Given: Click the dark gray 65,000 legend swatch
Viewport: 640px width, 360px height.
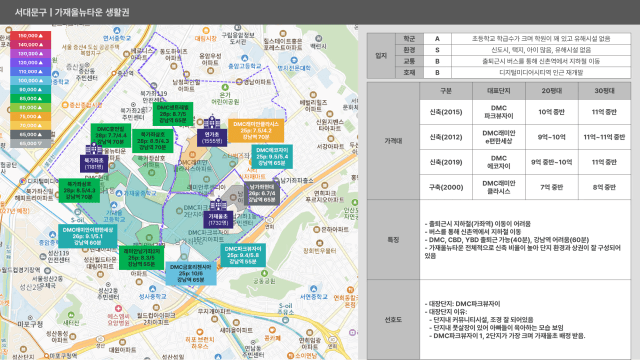Looking at the screenshot, I should tap(31, 134).
